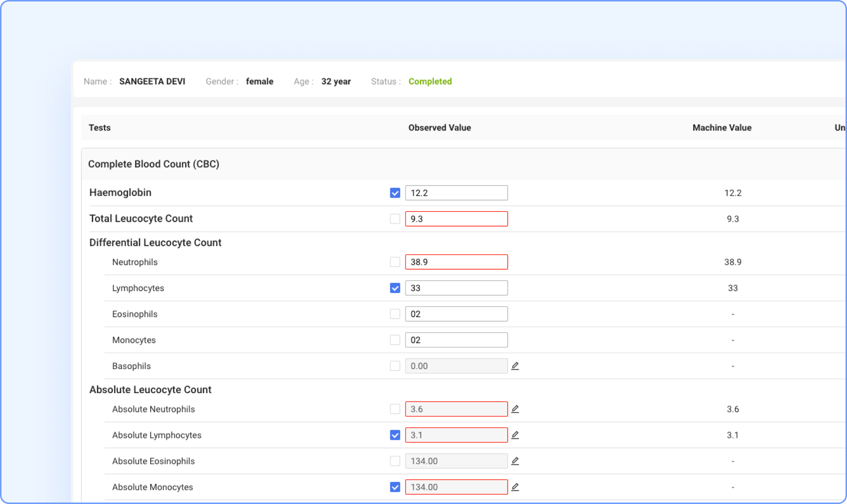
Task: Click the edit pencil for Absolute Neutrophils
Action: pyautogui.click(x=515, y=409)
